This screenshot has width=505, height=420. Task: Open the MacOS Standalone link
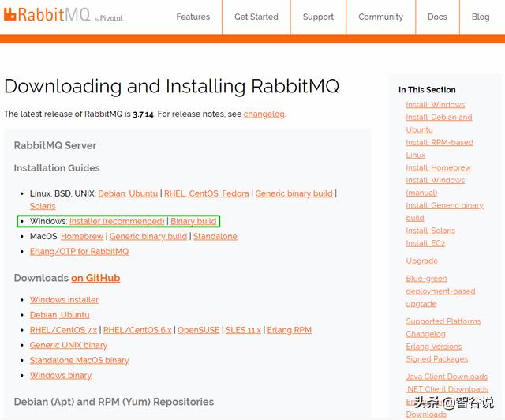coord(215,236)
